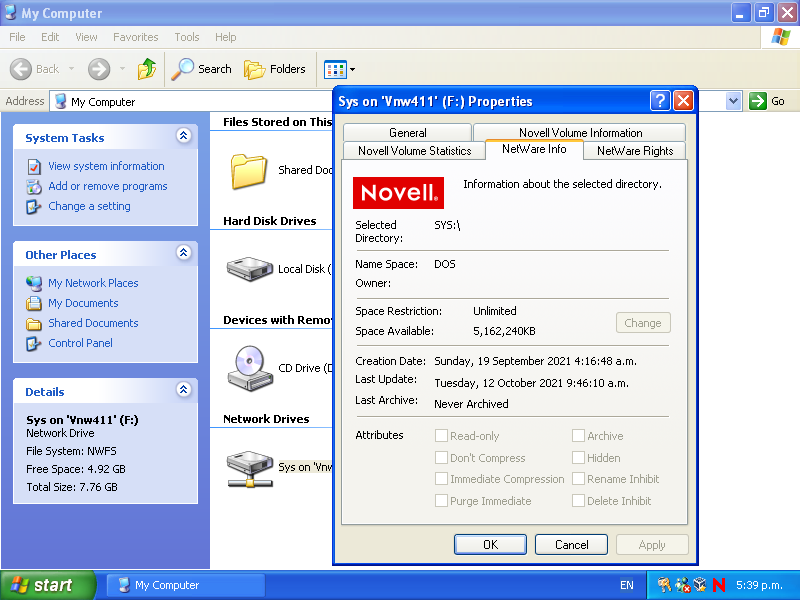Click the Go arrow button
Image resolution: width=800 pixels, height=600 pixels.
click(758, 101)
